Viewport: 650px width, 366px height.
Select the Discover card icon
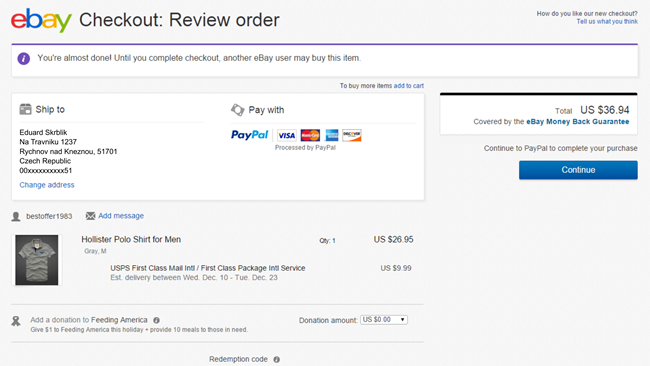pos(352,135)
